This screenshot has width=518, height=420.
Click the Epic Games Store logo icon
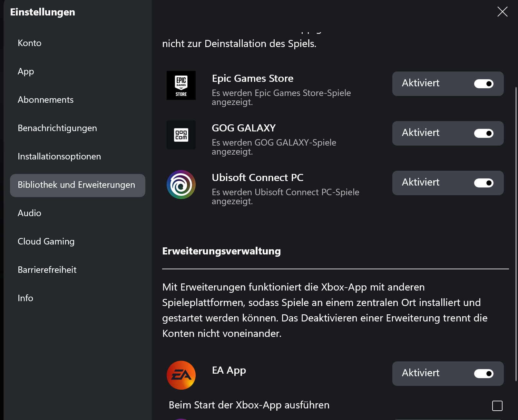(x=181, y=85)
